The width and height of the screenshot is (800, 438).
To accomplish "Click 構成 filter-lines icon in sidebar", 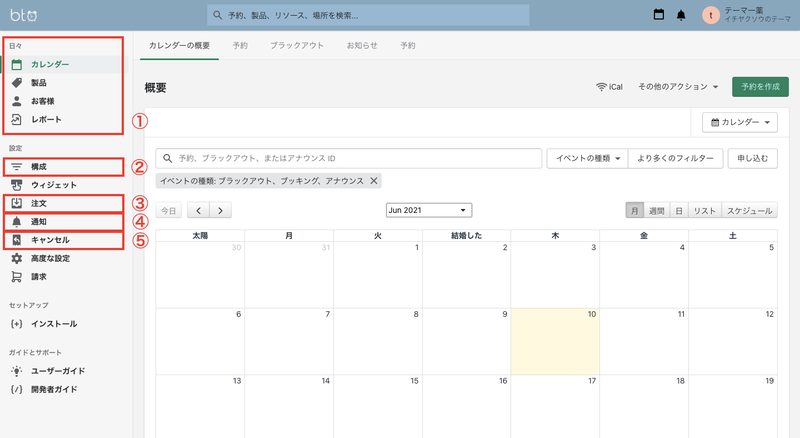I will [x=17, y=167].
